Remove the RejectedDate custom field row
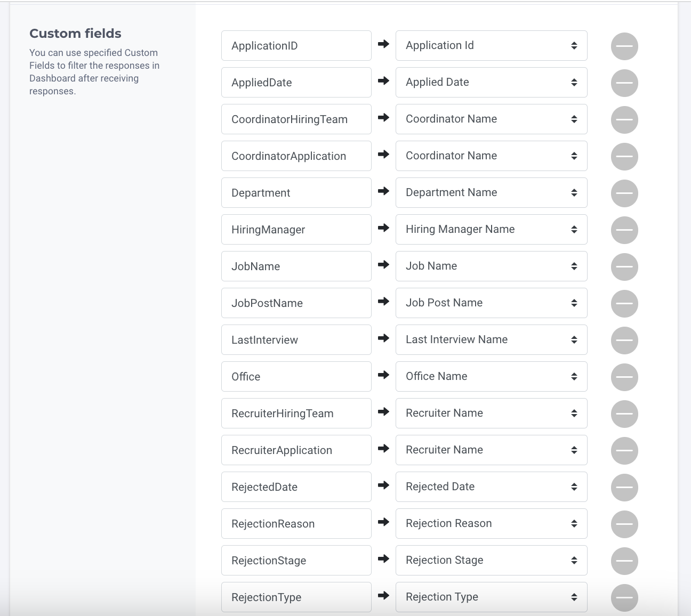The height and width of the screenshot is (616, 691). pyautogui.click(x=624, y=488)
